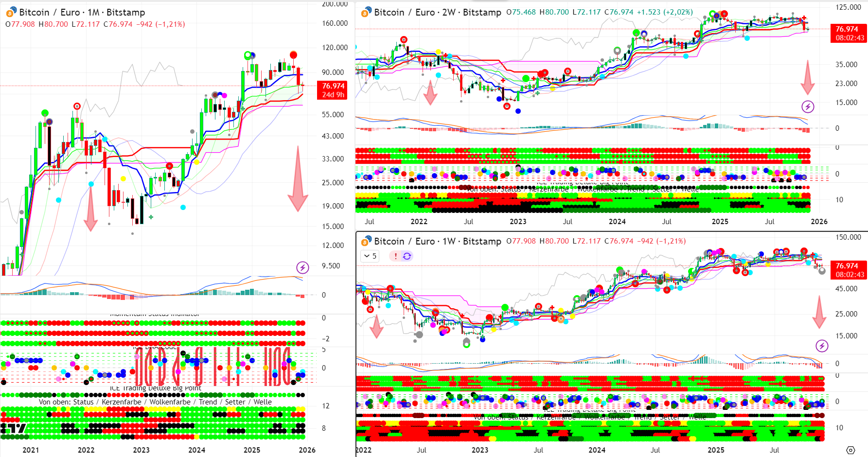
Task: Click lightning icon in the 1W chart
Action: (x=821, y=346)
